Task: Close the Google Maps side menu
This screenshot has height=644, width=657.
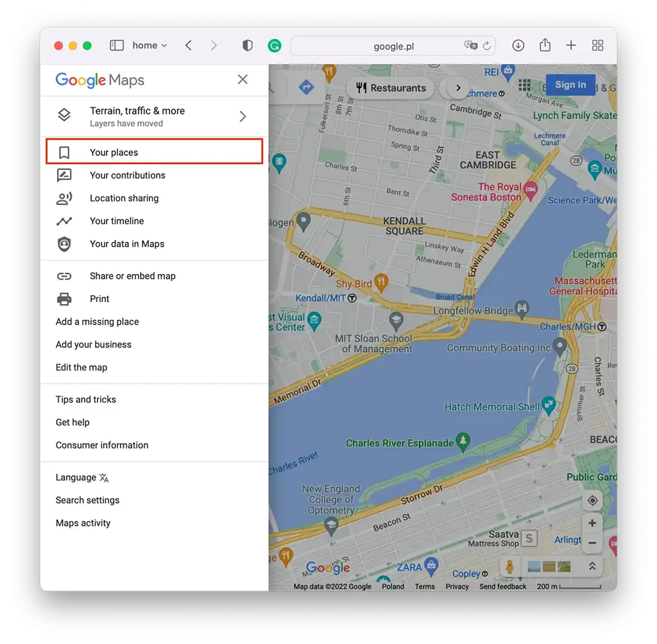Action: tap(243, 80)
